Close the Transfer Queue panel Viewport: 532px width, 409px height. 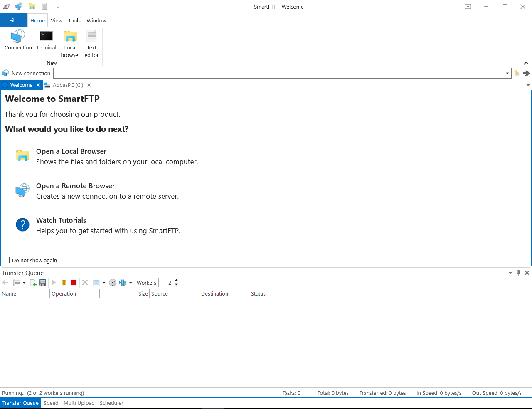tap(527, 273)
